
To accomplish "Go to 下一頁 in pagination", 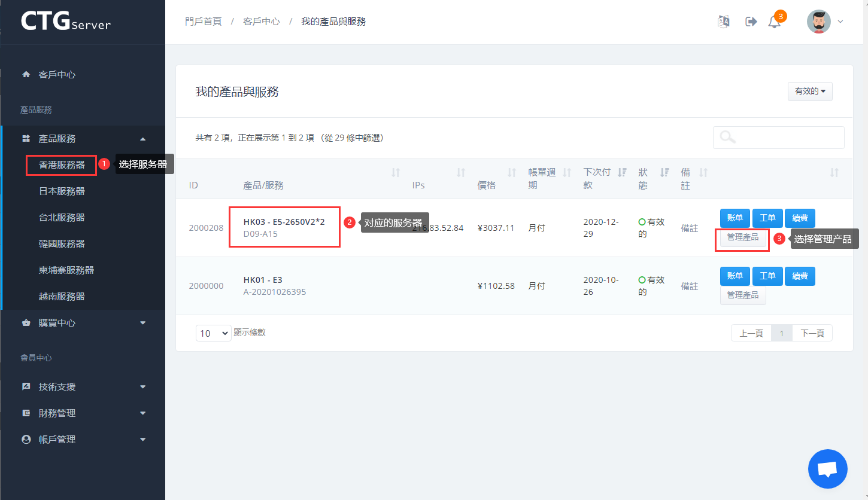I will pyautogui.click(x=812, y=333).
